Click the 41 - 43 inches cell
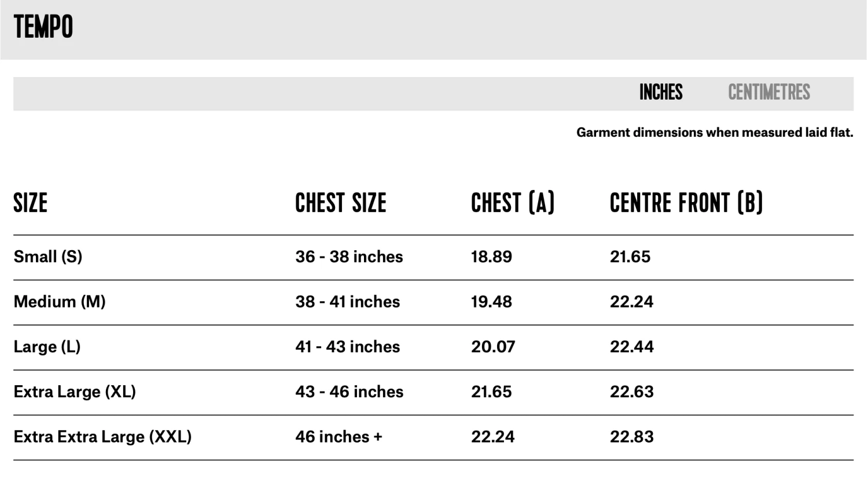 [347, 347]
